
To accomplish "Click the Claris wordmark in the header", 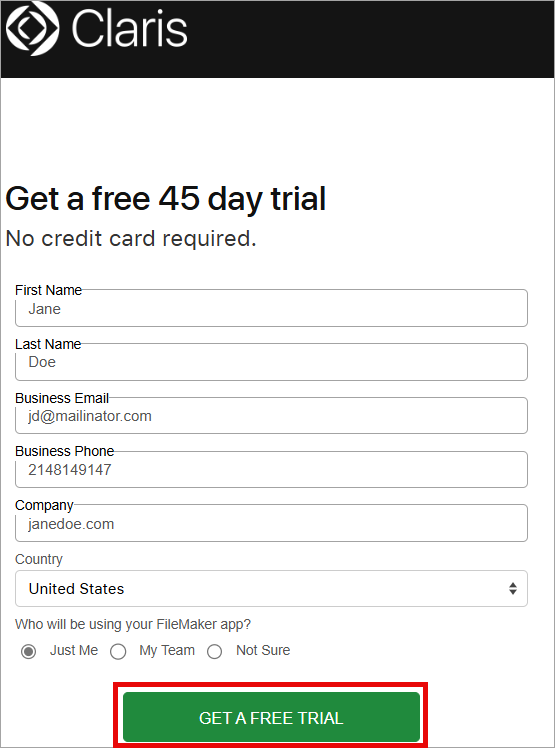I will pyautogui.click(x=129, y=29).
